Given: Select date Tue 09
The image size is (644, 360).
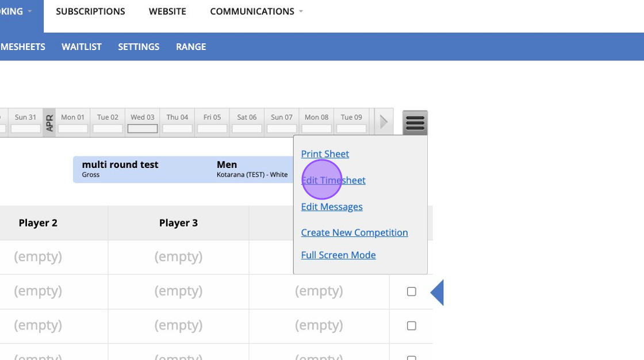Looking at the screenshot, I should point(351,122).
